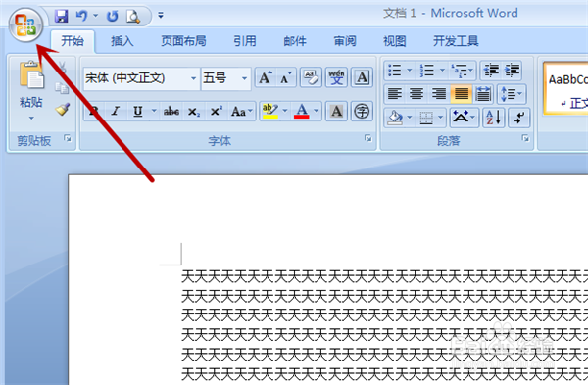The height and width of the screenshot is (385, 588).
Task: Toggle subscript formatting
Action: pos(193,111)
